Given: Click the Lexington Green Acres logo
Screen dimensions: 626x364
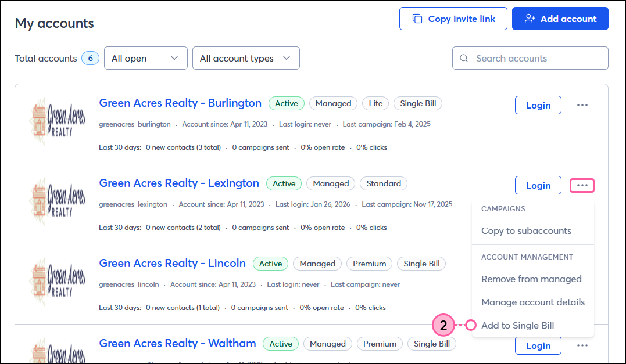Looking at the screenshot, I should [58, 202].
